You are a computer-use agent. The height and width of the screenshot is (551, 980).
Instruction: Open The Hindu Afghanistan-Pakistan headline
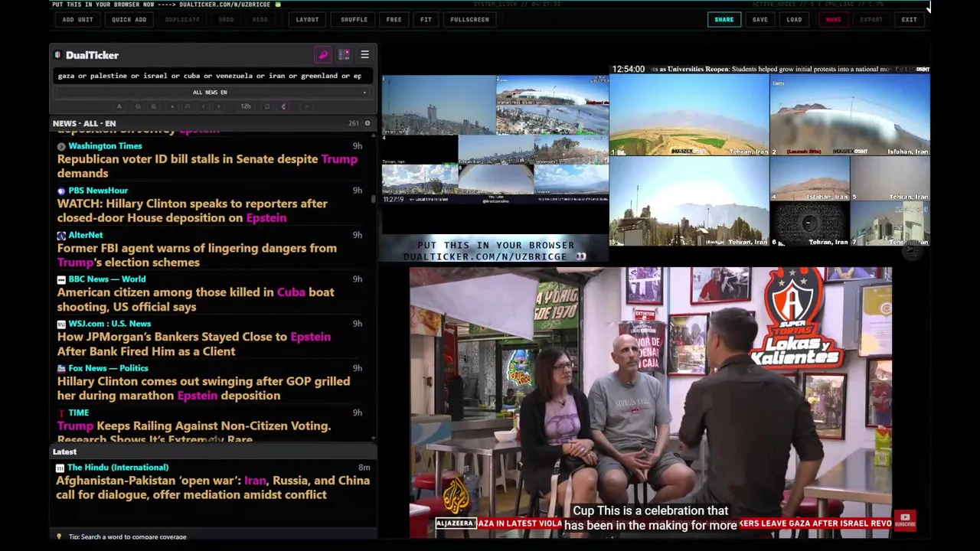point(213,487)
